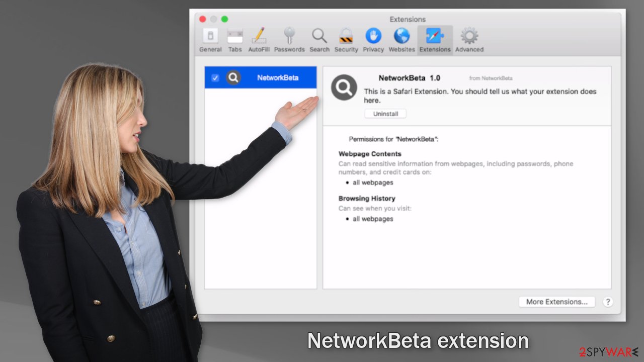Open the Tabs preferences pane
Image resolution: width=644 pixels, height=362 pixels.
coord(235,40)
